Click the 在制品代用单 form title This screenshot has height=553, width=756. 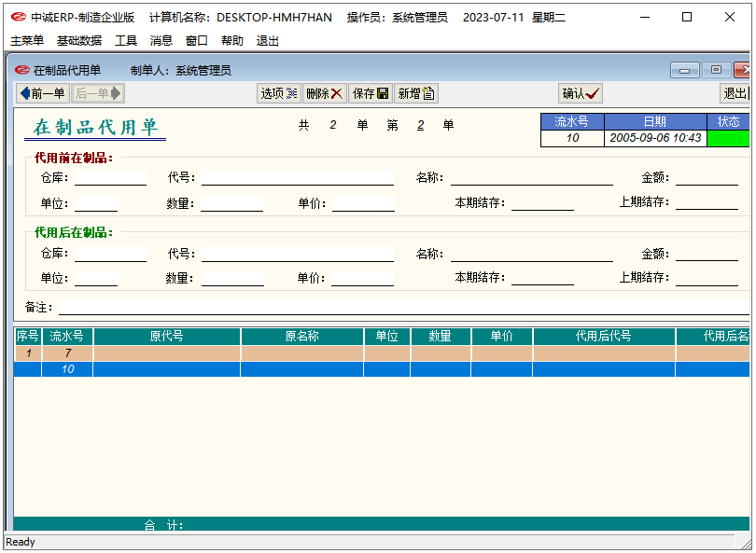tap(95, 128)
